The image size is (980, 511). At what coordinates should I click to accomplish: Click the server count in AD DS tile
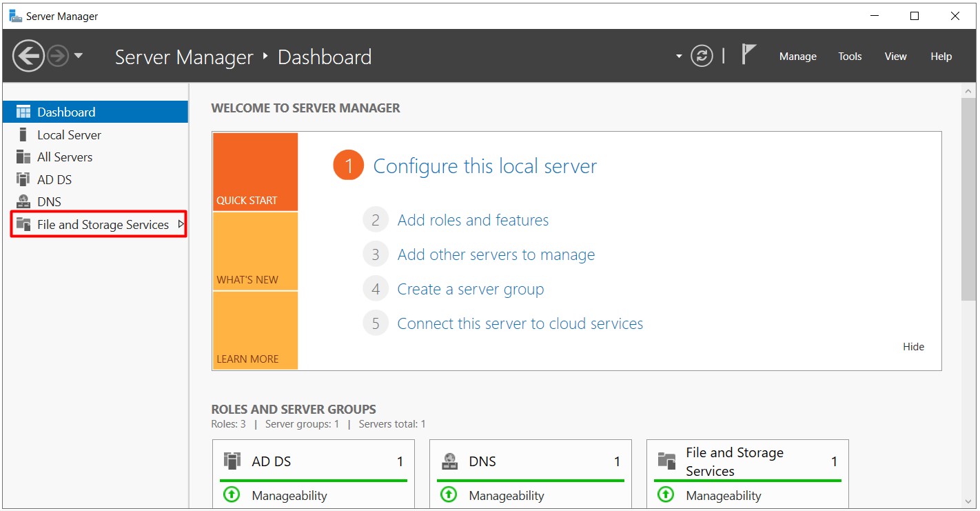pyautogui.click(x=400, y=461)
